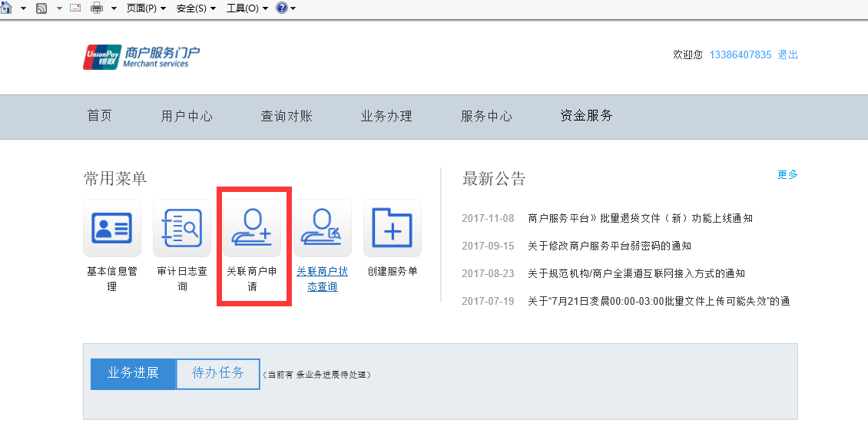Click 更多 to view more announcements
The width and height of the screenshot is (868, 433).
[x=787, y=174]
